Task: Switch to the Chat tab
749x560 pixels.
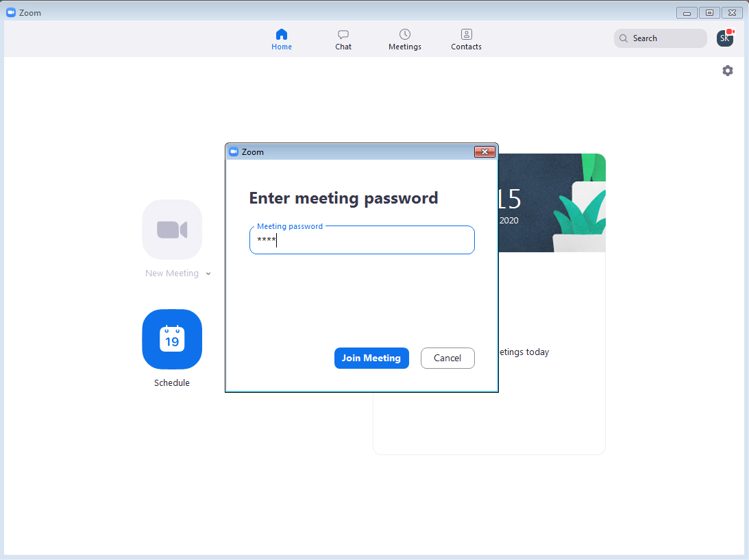Action: (x=343, y=40)
